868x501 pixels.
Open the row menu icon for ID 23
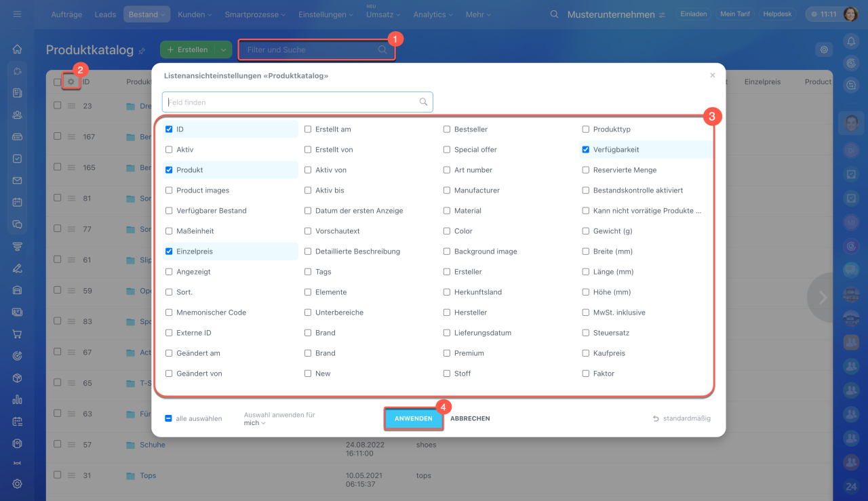pyautogui.click(x=71, y=106)
